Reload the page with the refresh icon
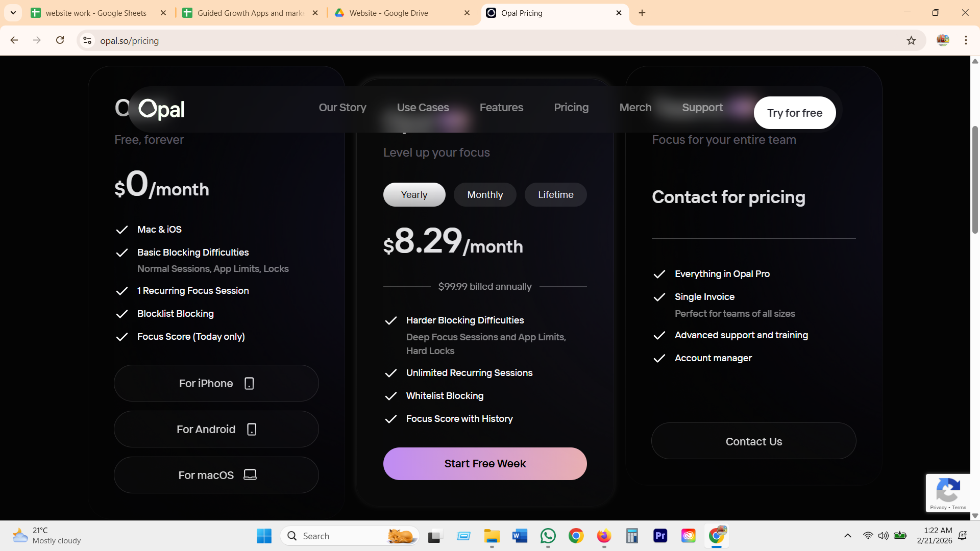Screen dimensions: 980x551 pos(60,40)
